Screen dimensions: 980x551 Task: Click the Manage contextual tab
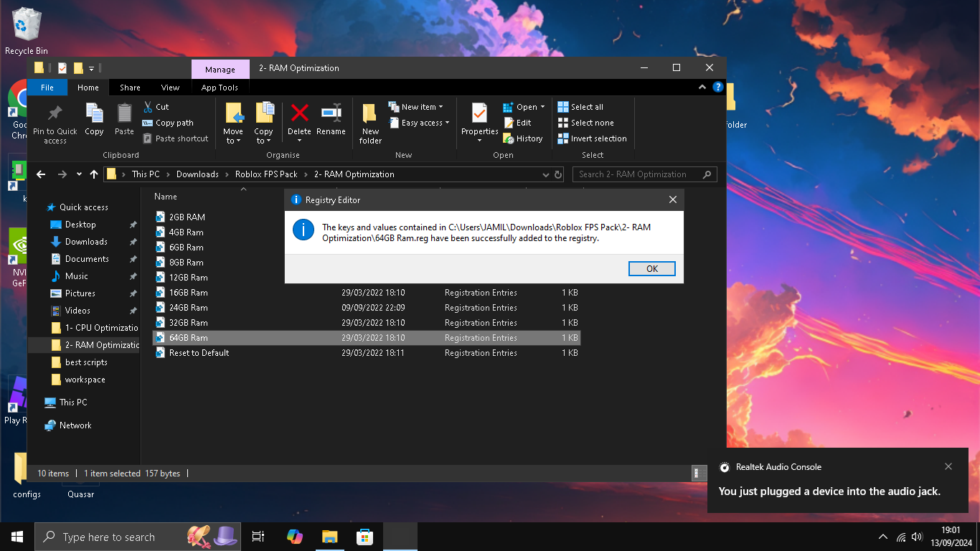220,69
